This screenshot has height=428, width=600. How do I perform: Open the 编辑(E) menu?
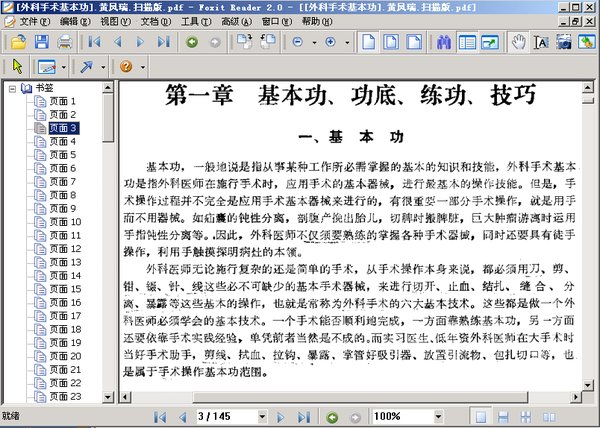point(75,22)
